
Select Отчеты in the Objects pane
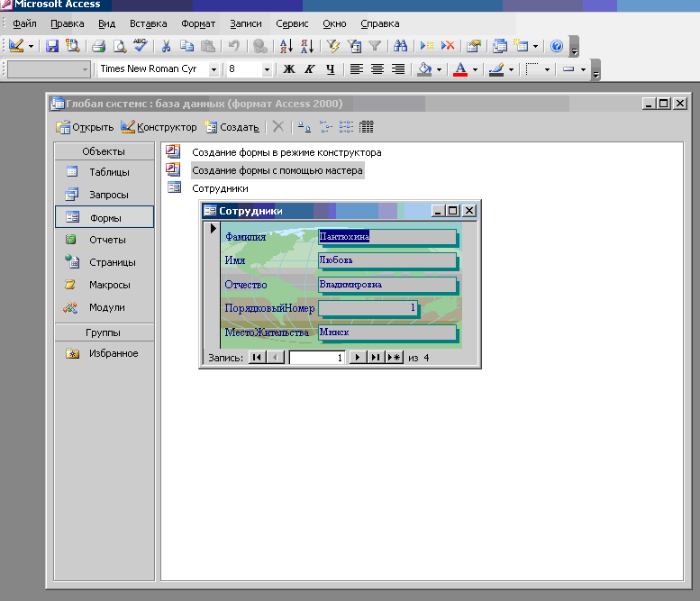coord(105,240)
